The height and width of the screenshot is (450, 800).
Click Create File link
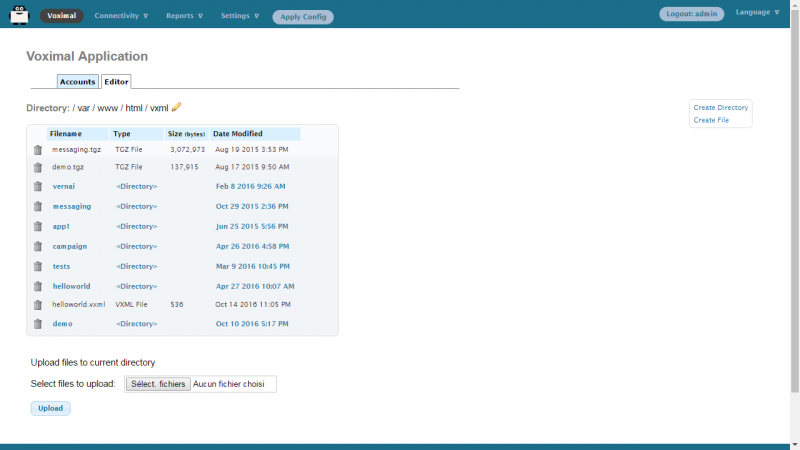point(711,120)
